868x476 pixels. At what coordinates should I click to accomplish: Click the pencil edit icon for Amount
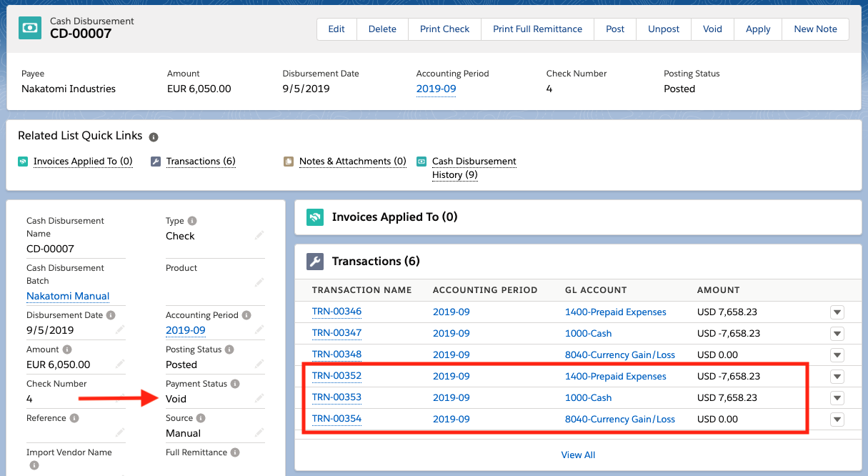tap(120, 363)
